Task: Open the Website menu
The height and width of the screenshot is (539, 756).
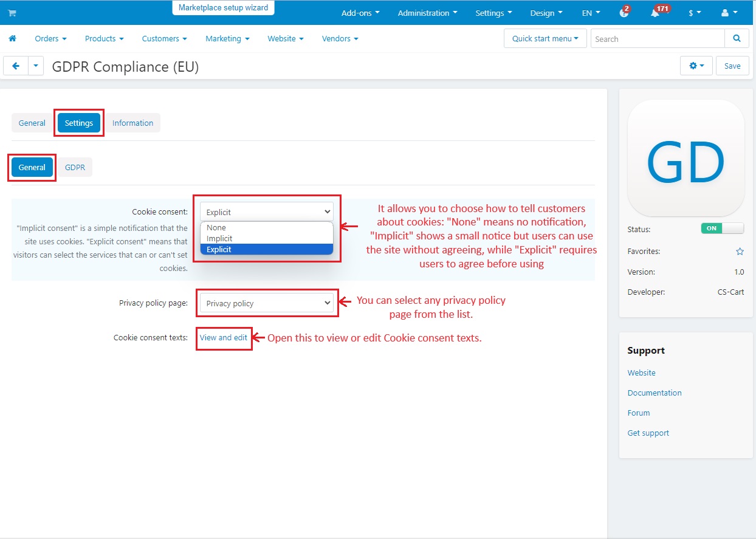Action: [x=286, y=38]
